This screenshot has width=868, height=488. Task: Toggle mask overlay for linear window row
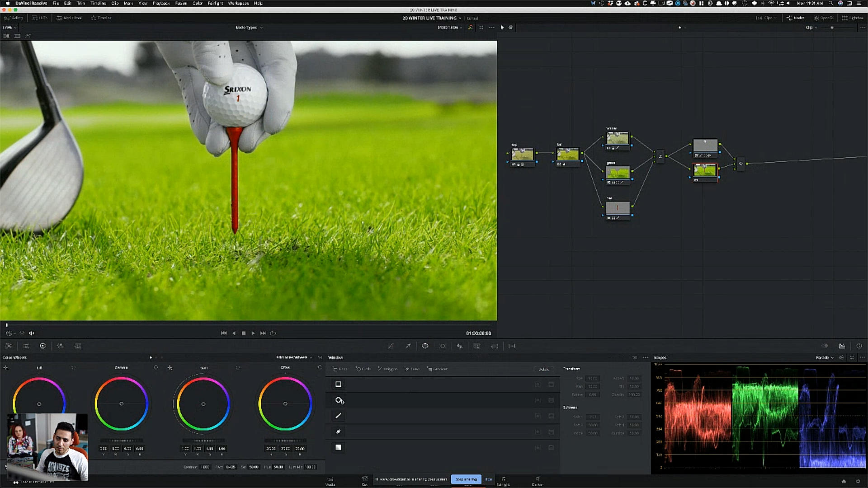click(x=538, y=385)
